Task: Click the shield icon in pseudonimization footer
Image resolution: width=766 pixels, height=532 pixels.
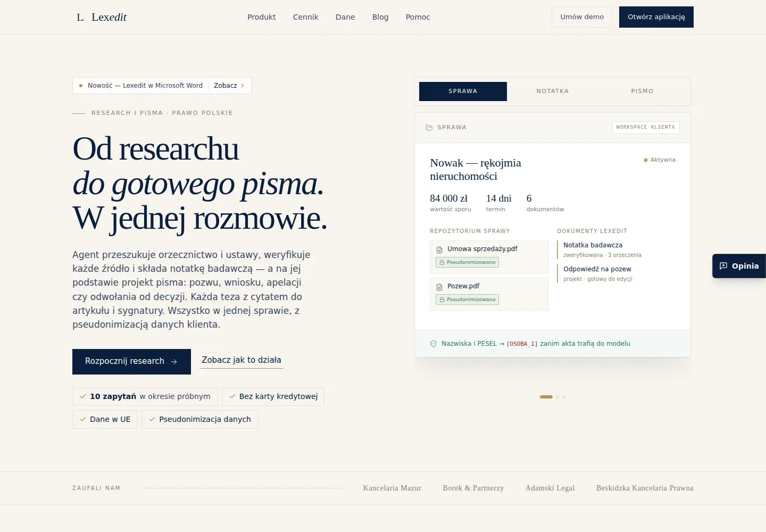Action: pos(434,344)
